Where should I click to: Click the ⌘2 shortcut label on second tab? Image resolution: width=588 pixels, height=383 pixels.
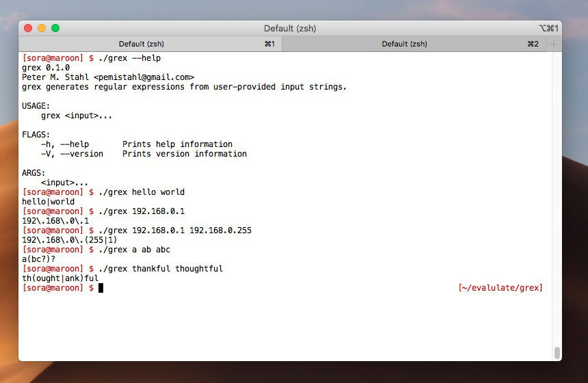tap(533, 44)
